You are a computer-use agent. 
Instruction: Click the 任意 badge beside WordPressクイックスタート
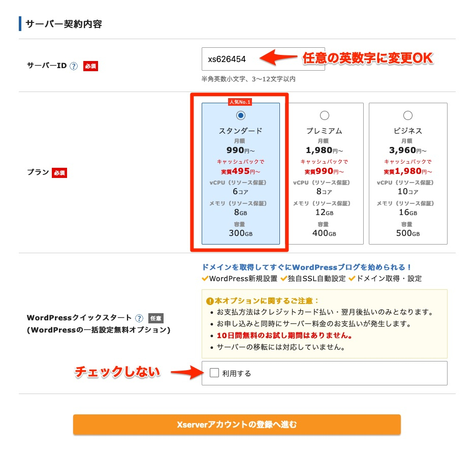coord(156,318)
